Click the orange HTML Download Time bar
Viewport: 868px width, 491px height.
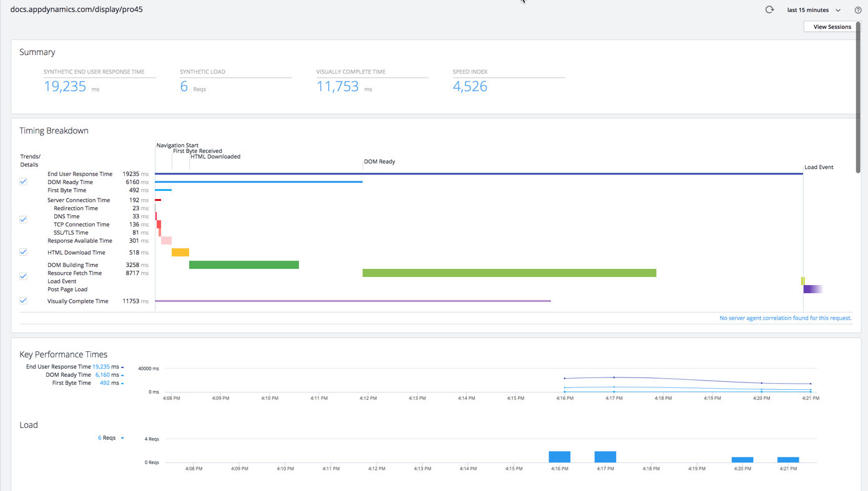coord(180,253)
